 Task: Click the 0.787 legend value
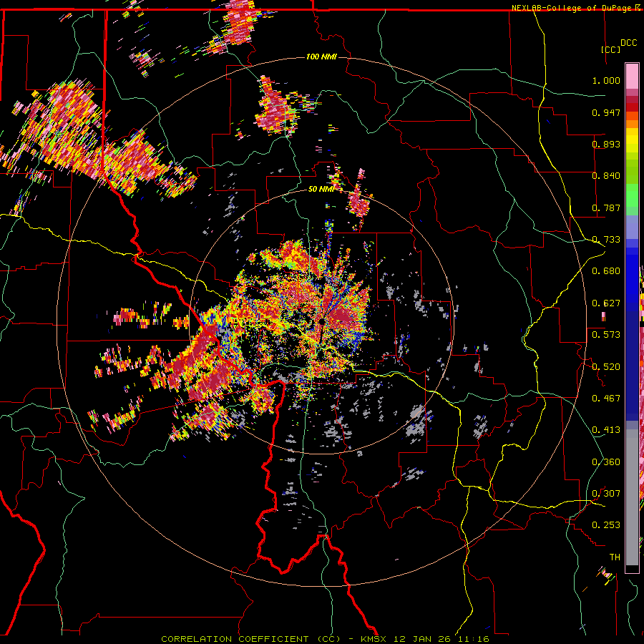[606, 208]
